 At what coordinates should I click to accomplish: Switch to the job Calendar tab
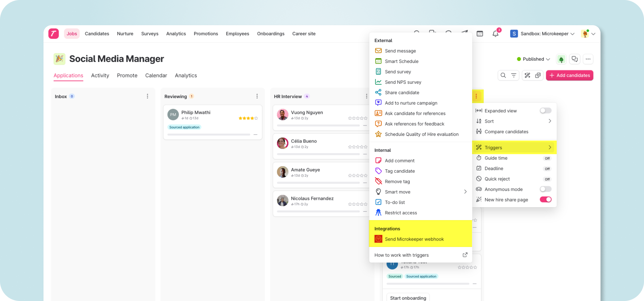point(156,75)
